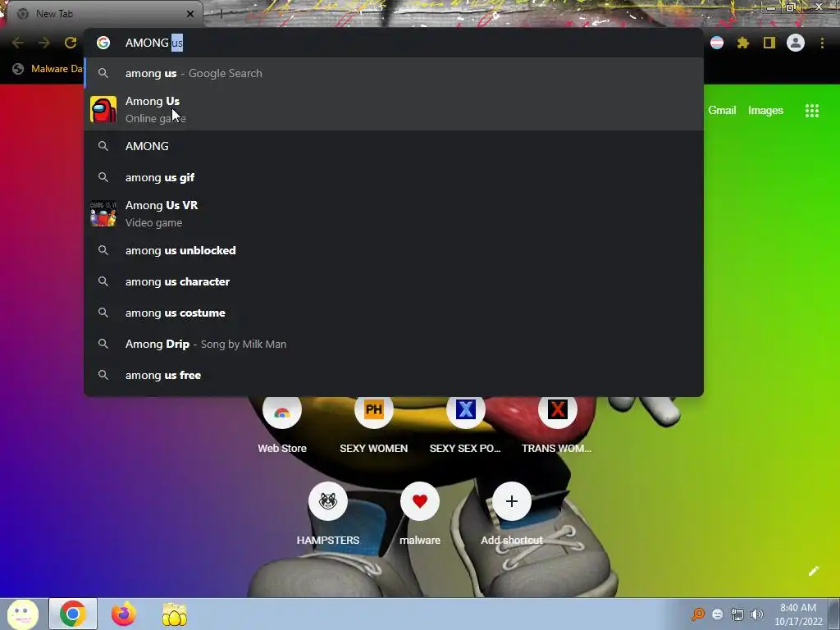Click the address bar containing AMONG us
The height and width of the screenshot is (630, 840).
(394, 43)
